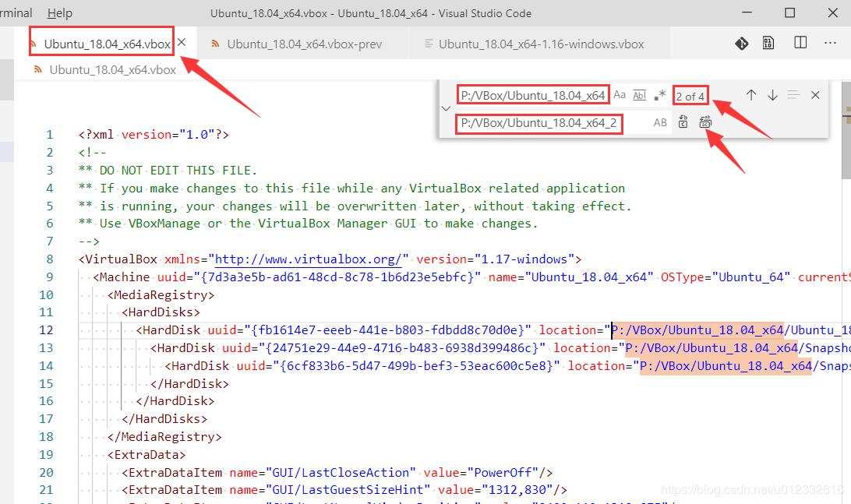Viewport: 851px width, 504px height.
Task: Click the Replace single occurrence icon
Action: point(683,122)
